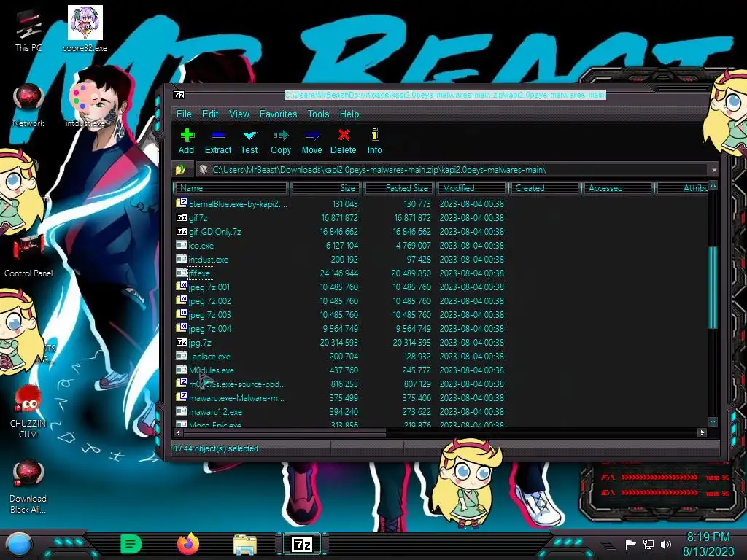Select the EternalBlue.exe-by-kapi2 archive row

click(340, 204)
